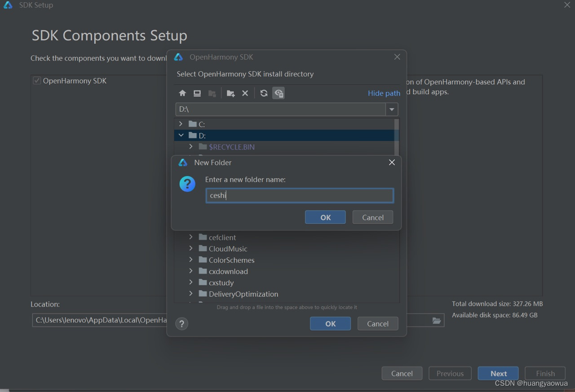The width and height of the screenshot is (575, 392).
Task: Expand the $RECYCLE.BIN folder
Action: [191, 147]
